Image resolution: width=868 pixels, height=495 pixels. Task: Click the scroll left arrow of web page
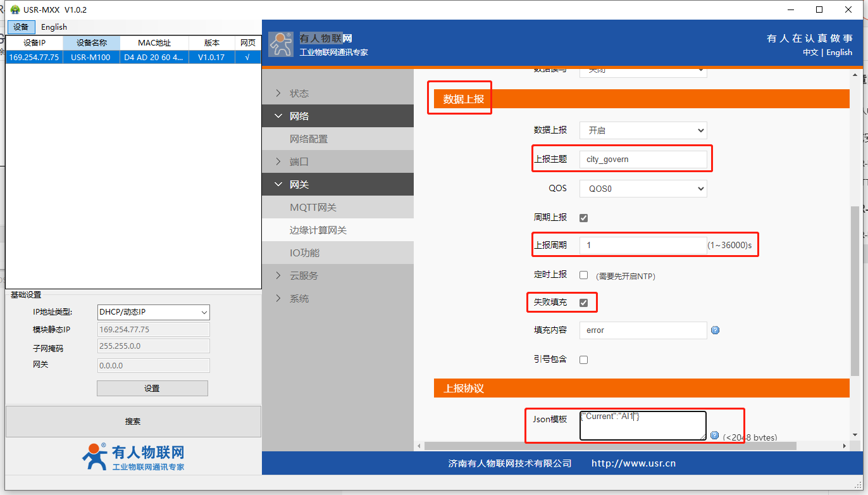point(419,446)
